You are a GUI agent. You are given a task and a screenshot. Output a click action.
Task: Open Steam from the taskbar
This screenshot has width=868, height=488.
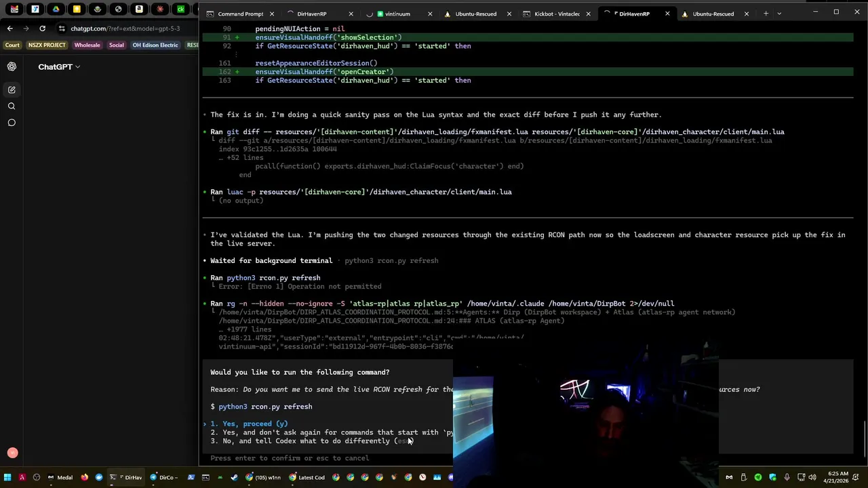[x=234, y=477]
